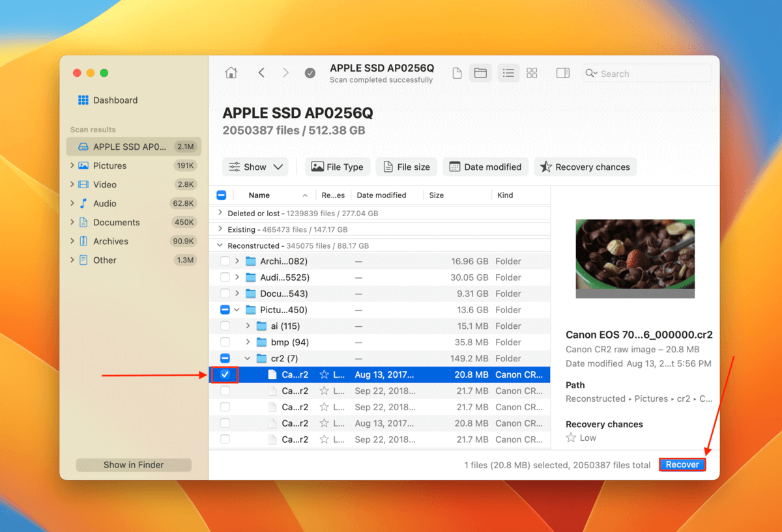Image resolution: width=782 pixels, height=532 pixels.
Task: Collapse the cr2 (7) folder
Action: point(247,358)
